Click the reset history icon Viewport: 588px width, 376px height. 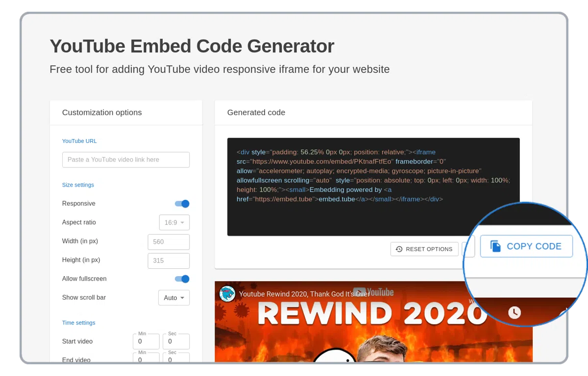click(x=399, y=249)
